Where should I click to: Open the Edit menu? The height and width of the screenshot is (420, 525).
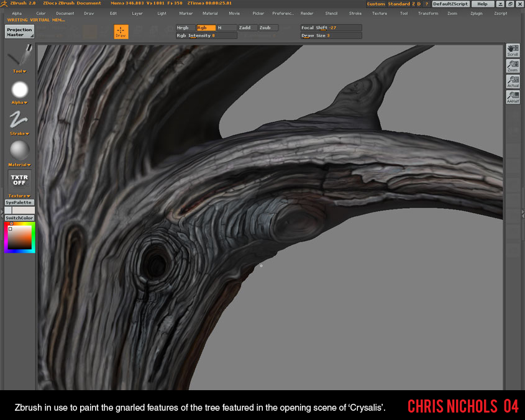(x=114, y=14)
